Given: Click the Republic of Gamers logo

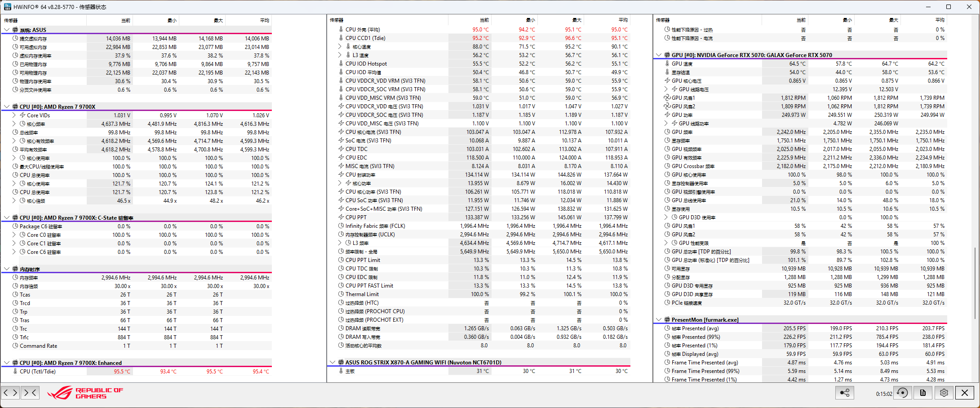Looking at the screenshot, I should [x=85, y=393].
